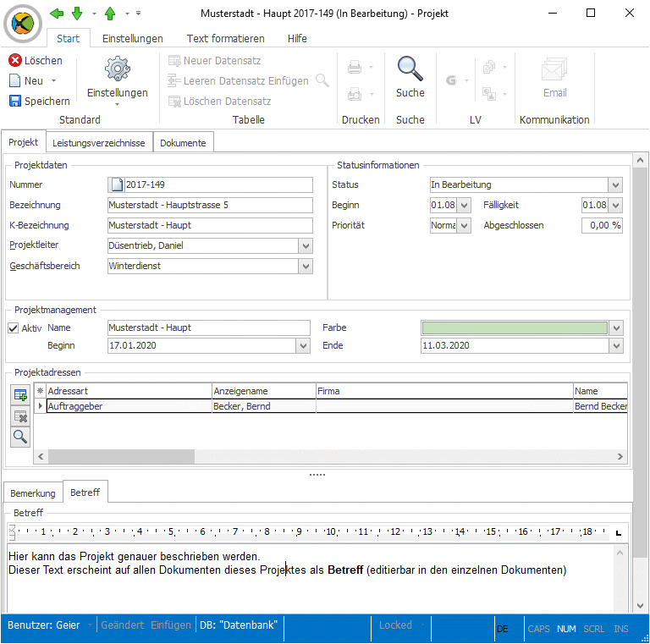
Task: Open the Hilfe ribbon tab
Action: click(x=297, y=39)
